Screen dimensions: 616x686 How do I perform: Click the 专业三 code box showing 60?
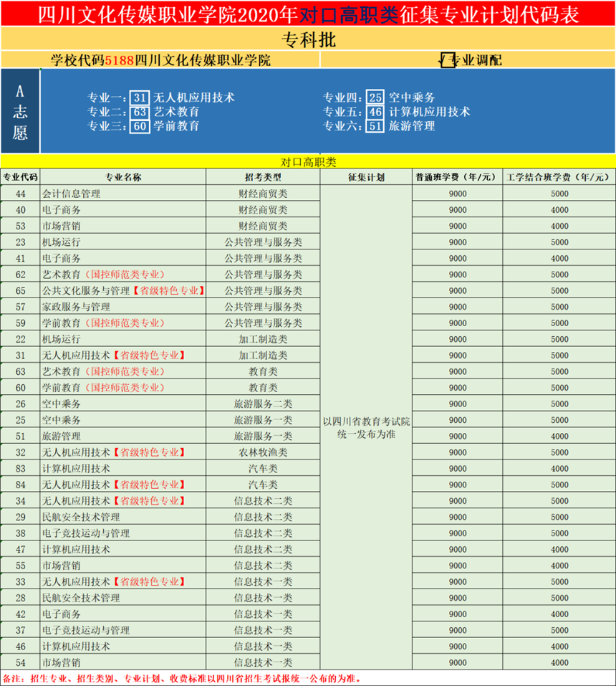[x=140, y=126]
